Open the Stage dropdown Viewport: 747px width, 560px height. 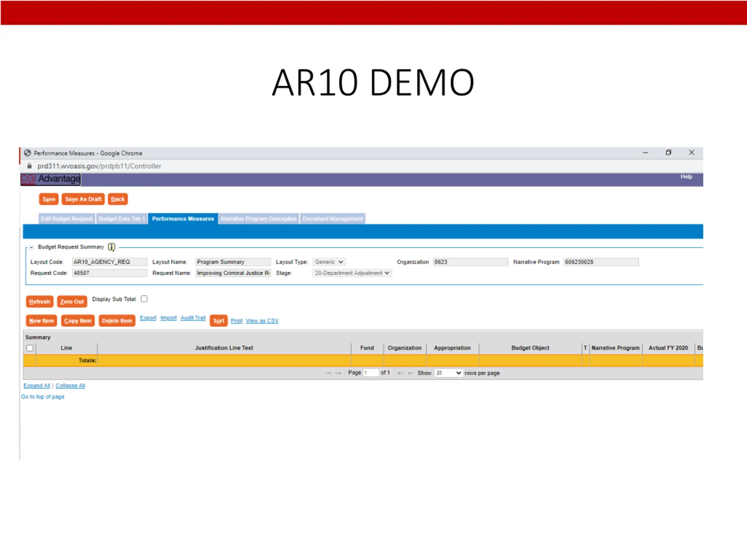point(352,273)
